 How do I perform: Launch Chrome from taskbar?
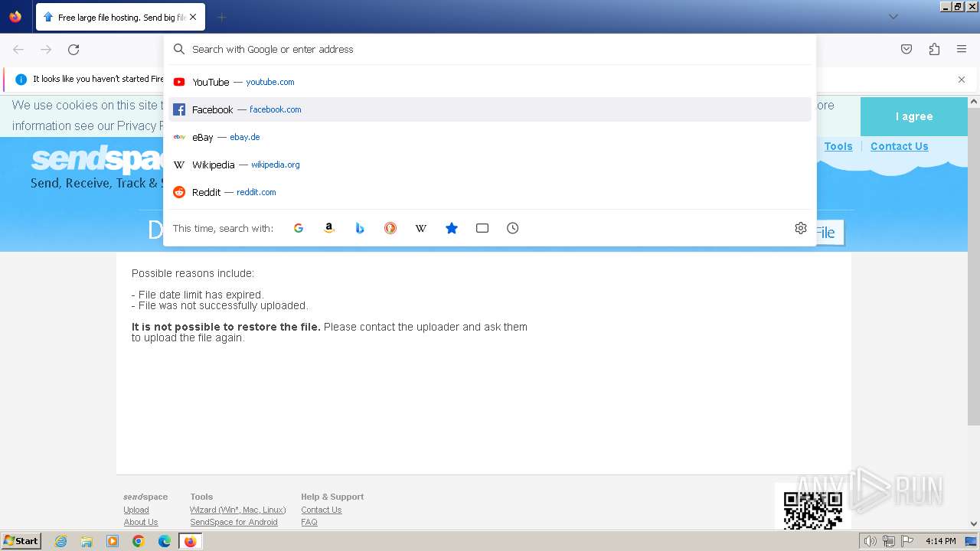139,541
